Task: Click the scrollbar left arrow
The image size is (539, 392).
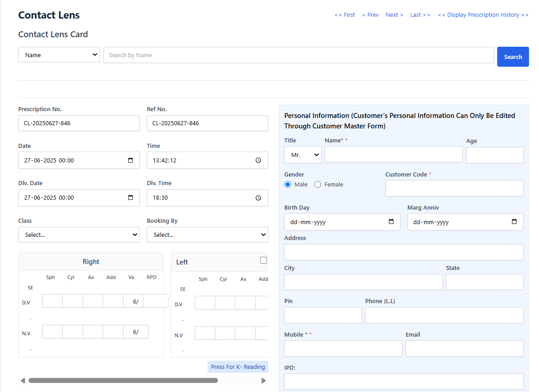Action: [23, 380]
